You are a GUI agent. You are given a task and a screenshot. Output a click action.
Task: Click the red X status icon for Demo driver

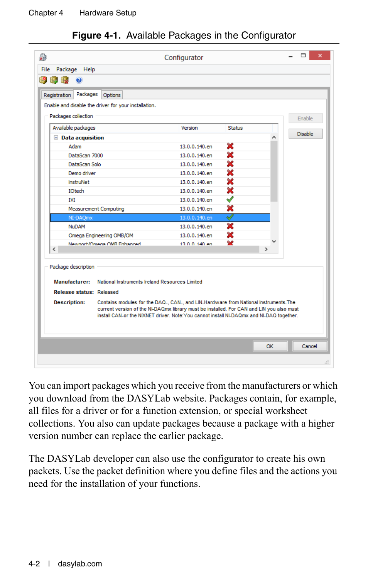pyautogui.click(x=230, y=173)
